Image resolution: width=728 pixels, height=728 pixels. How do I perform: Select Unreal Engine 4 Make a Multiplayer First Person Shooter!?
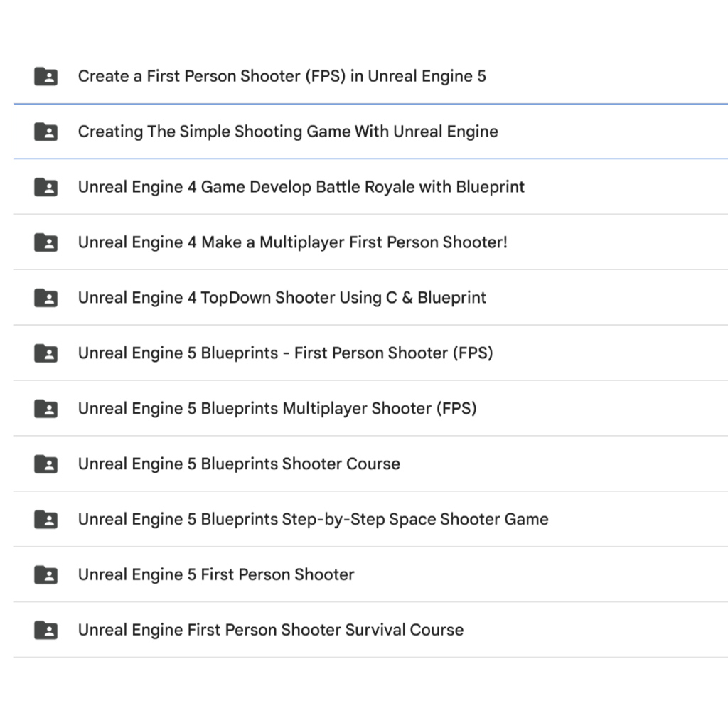(x=292, y=242)
